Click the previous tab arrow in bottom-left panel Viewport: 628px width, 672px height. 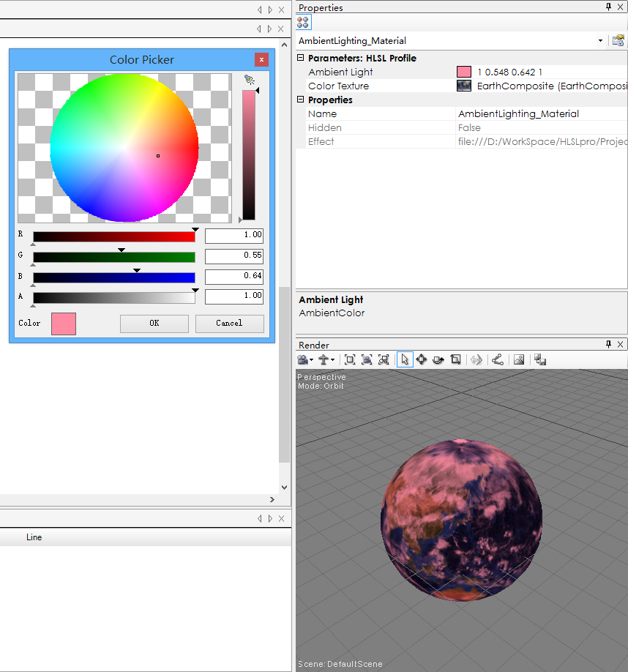[259, 518]
